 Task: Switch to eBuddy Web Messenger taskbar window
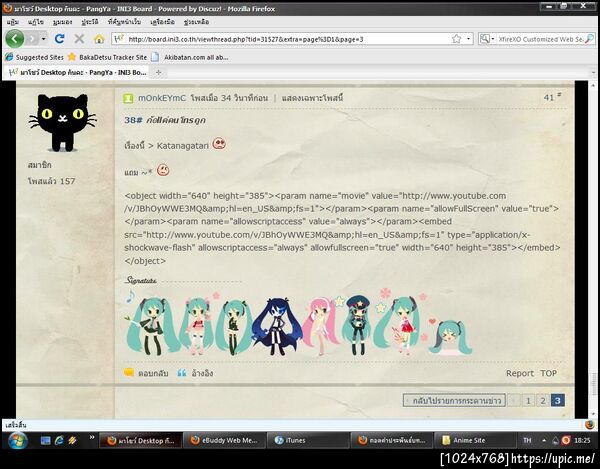click(x=224, y=440)
